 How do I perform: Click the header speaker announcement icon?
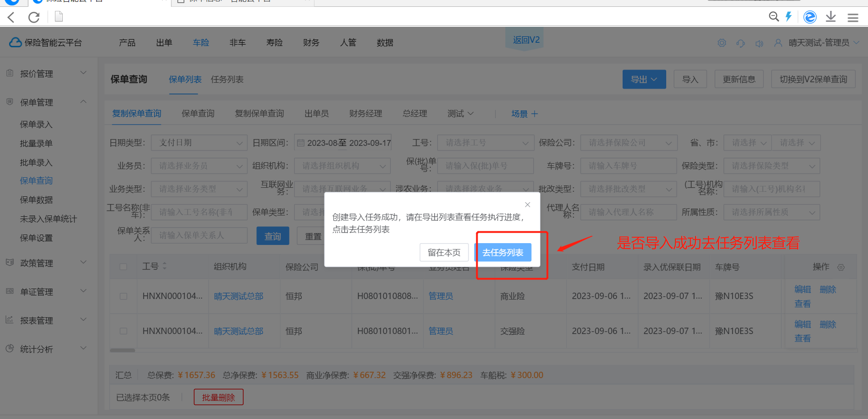click(759, 44)
